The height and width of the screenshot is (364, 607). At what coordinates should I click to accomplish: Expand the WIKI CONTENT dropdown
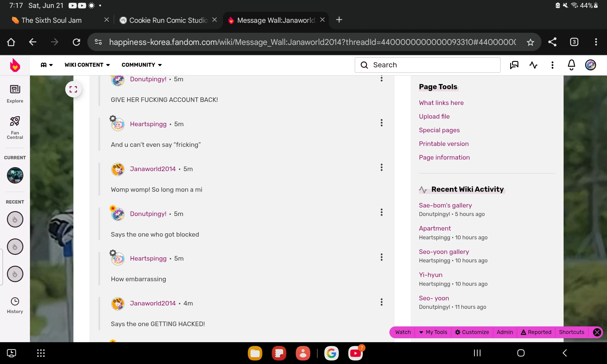[87, 65]
